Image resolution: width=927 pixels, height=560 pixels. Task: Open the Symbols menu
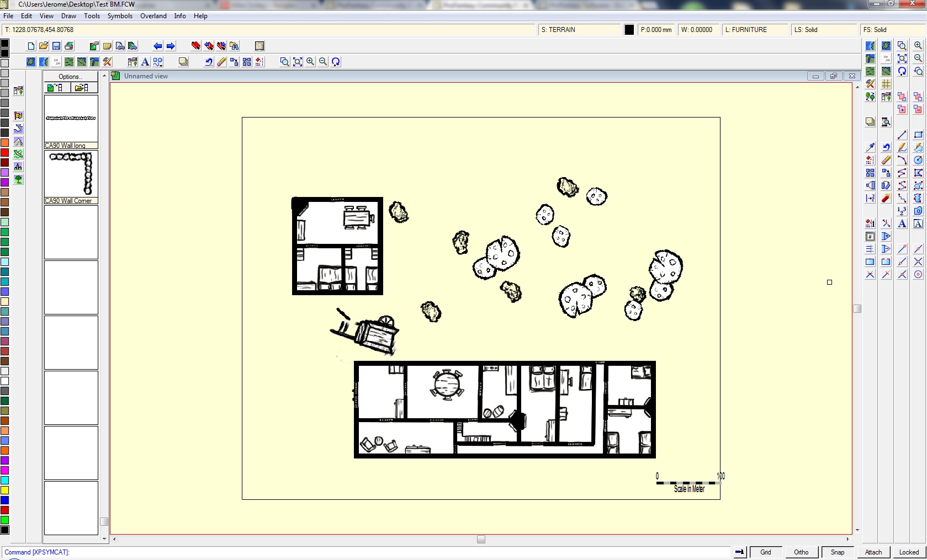pyautogui.click(x=120, y=16)
